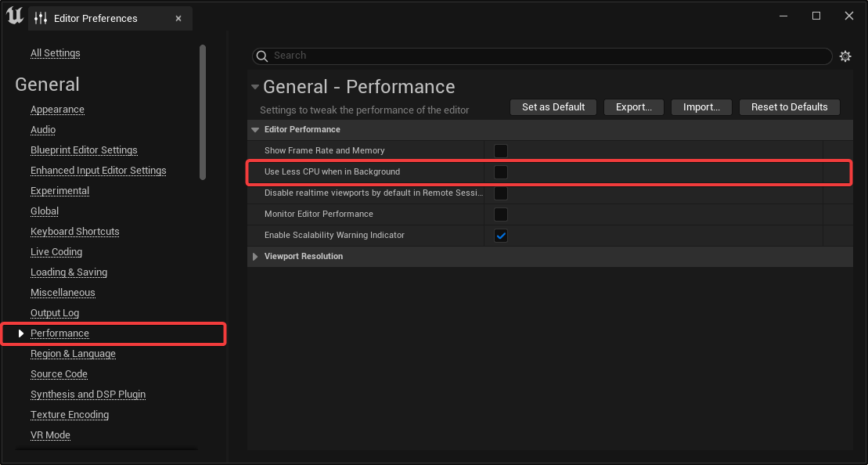Enable Monitor Editor Performance checkbox
Viewport: 868px width, 465px height.
(501, 214)
